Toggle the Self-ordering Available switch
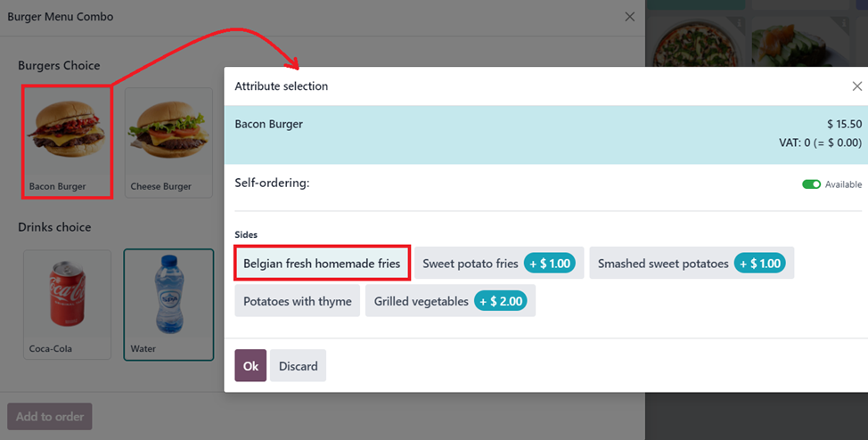 click(x=811, y=184)
